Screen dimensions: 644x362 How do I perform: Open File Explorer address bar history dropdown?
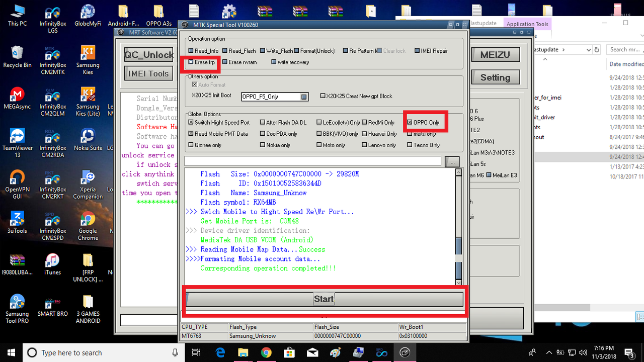(588, 50)
